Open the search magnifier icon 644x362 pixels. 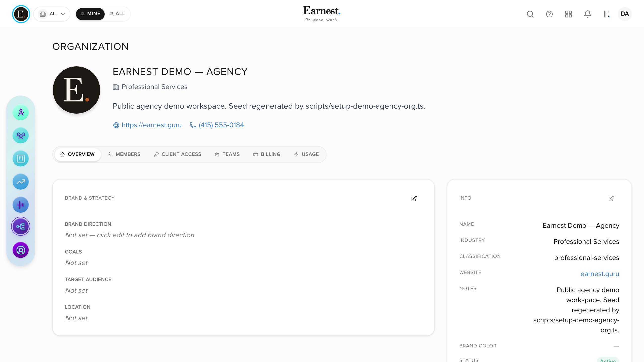point(530,14)
